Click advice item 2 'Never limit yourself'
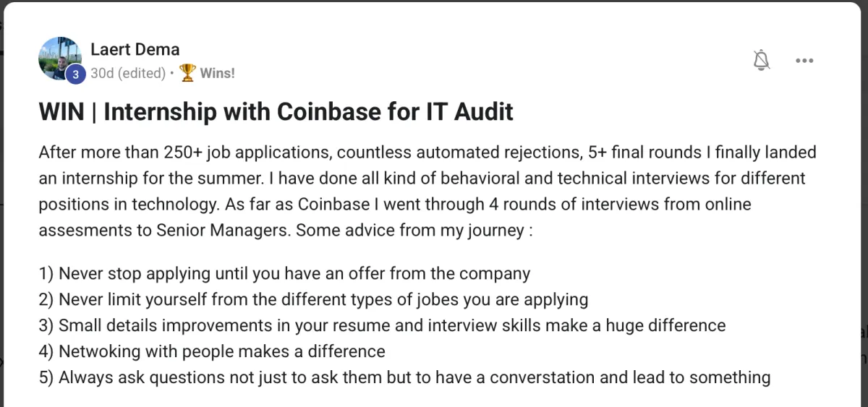868x407 pixels. (x=314, y=300)
